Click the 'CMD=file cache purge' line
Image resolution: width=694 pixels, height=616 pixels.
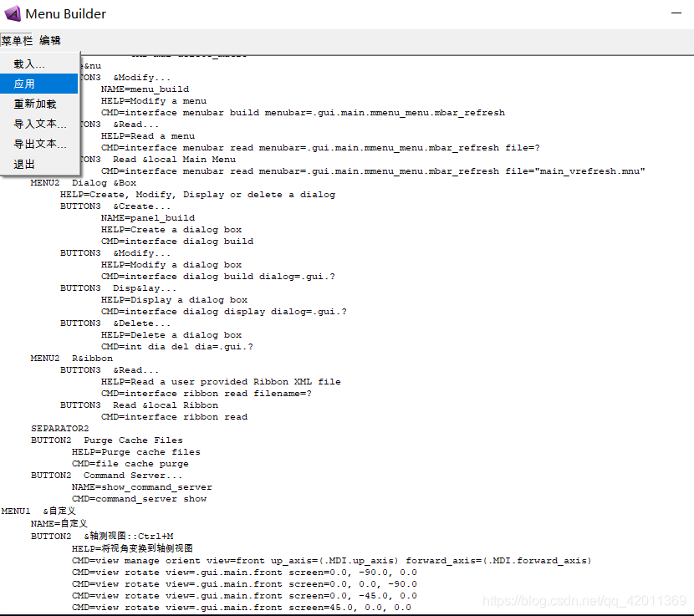pos(130,463)
